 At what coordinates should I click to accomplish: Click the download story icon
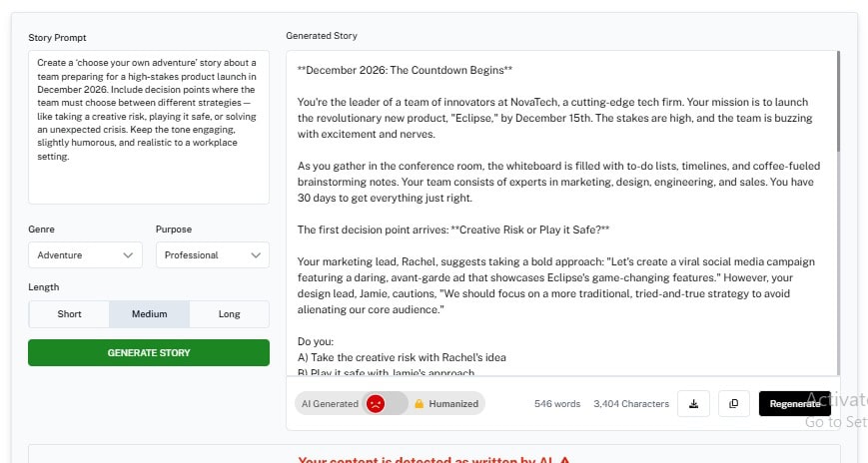coord(693,404)
